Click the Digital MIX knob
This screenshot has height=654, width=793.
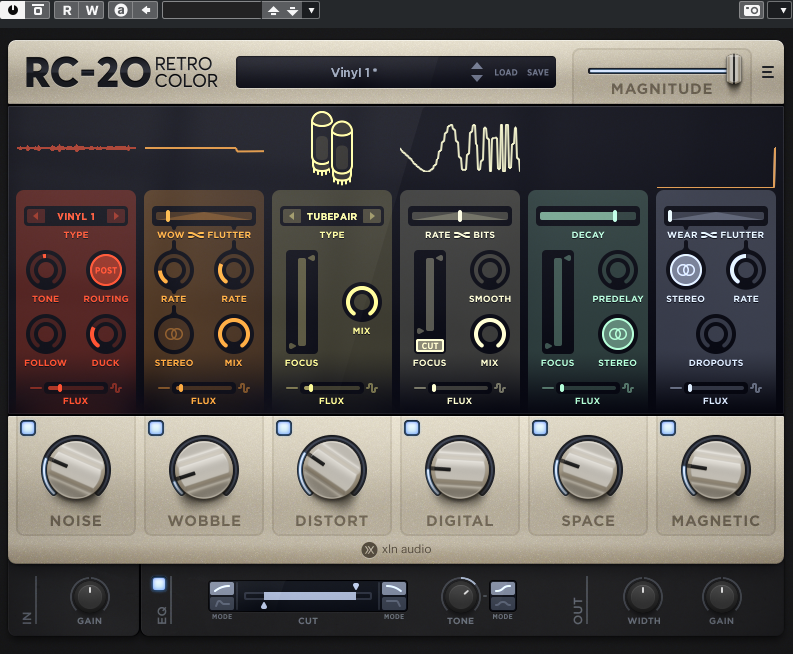490,334
